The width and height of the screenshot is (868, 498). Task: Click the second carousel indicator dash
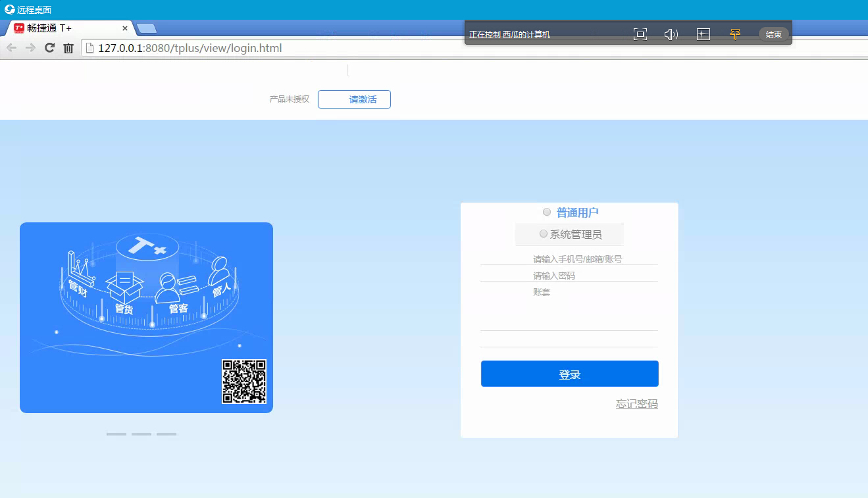pos(141,434)
